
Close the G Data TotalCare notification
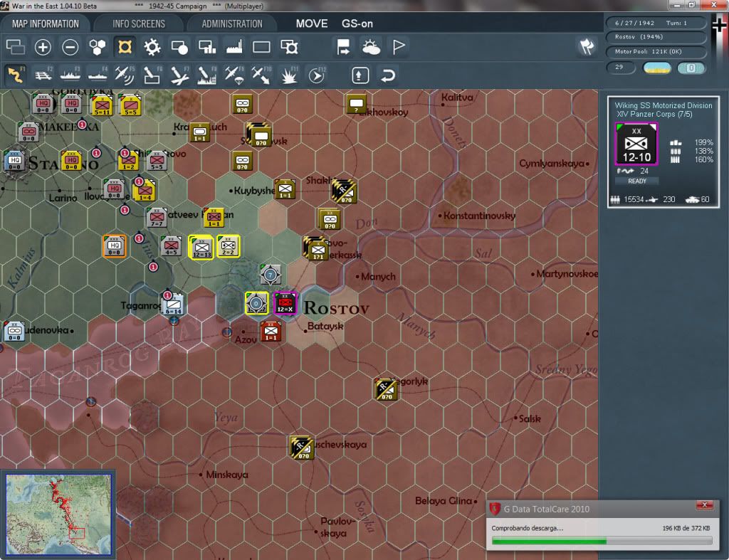(x=705, y=505)
